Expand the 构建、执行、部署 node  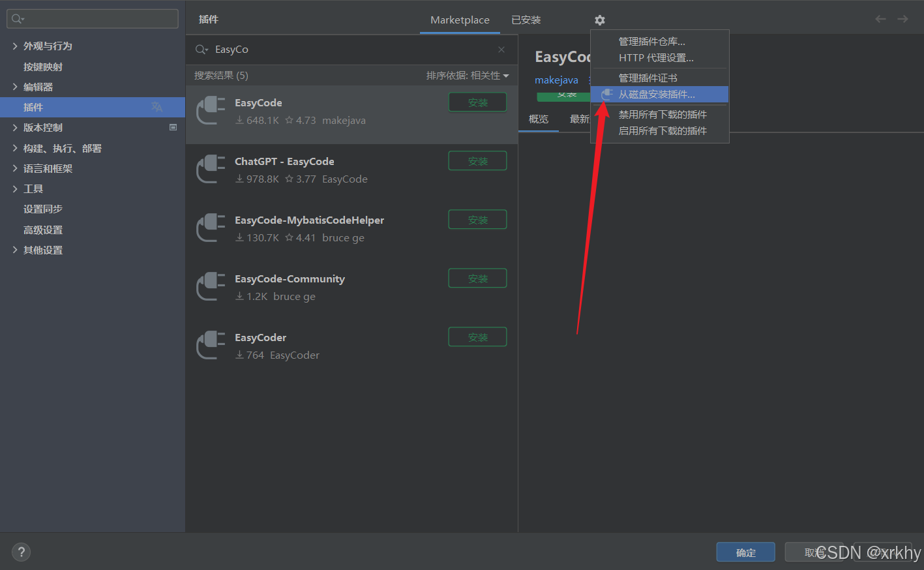click(x=15, y=148)
